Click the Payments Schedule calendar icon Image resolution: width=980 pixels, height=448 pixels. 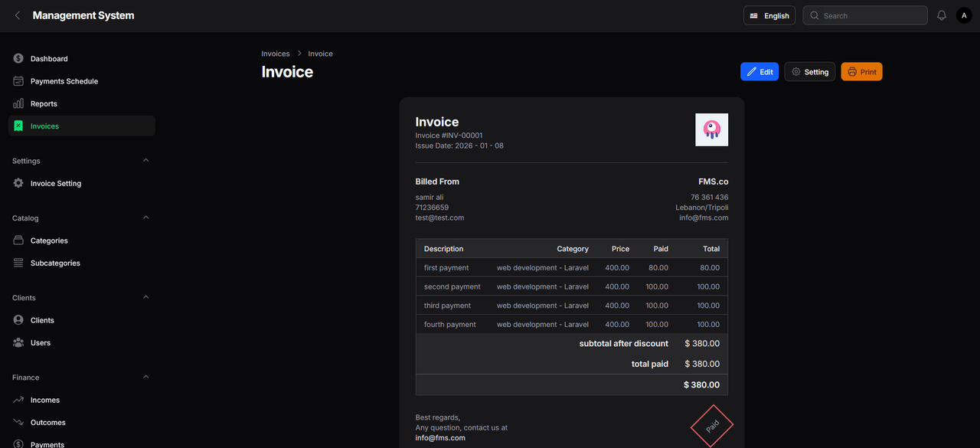[x=18, y=81]
